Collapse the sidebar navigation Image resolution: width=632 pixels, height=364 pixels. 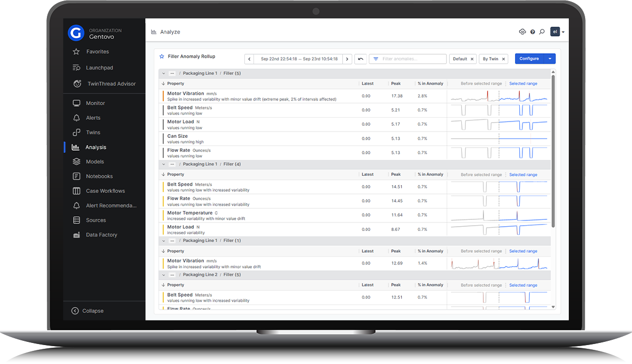coord(88,311)
